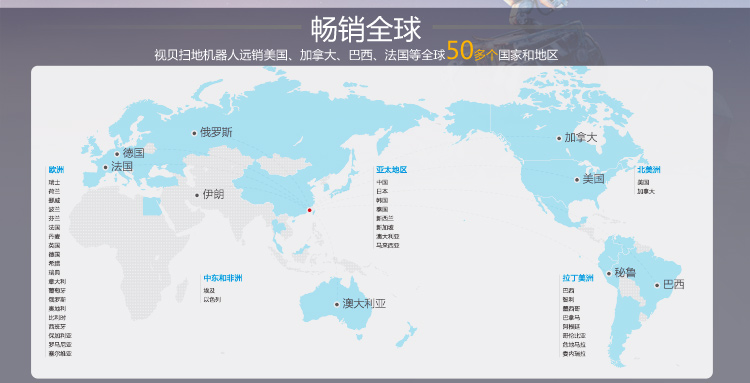
Task: Click the red origin dot in China
Action: [309, 210]
